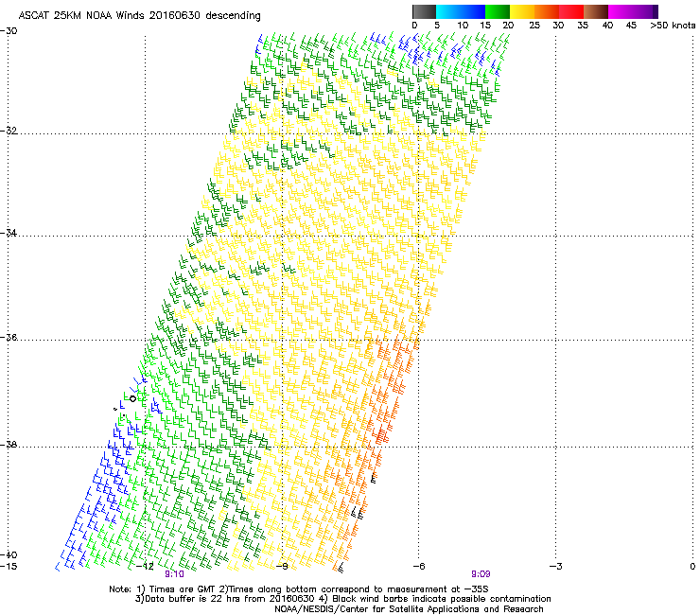Click the '-32' latitude axis label
This screenshot has height=615, width=700.
pyautogui.click(x=9, y=131)
